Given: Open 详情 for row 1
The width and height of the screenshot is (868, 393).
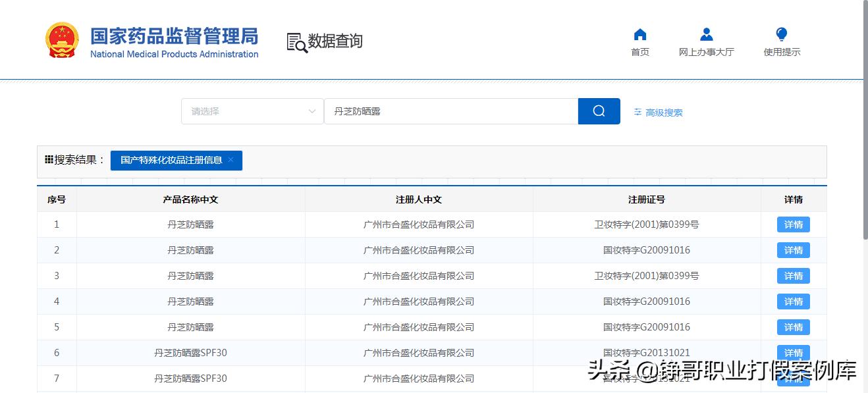Looking at the screenshot, I should (x=793, y=224).
